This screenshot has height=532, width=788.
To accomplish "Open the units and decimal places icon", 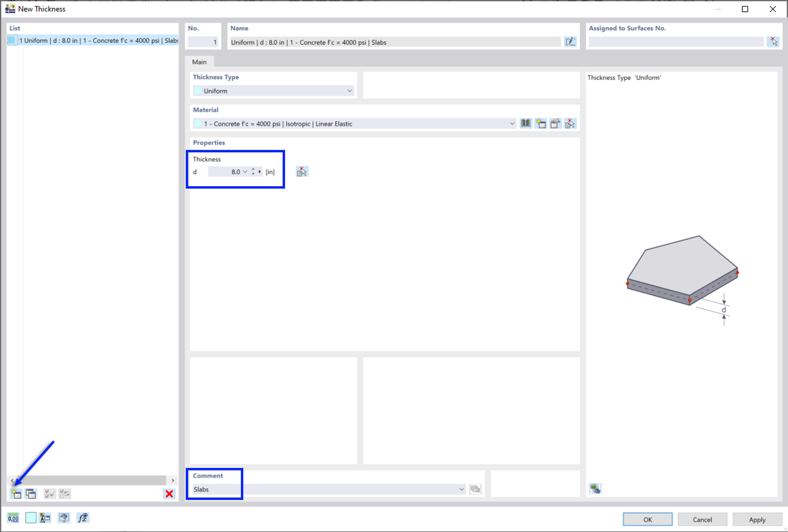I will [13, 517].
